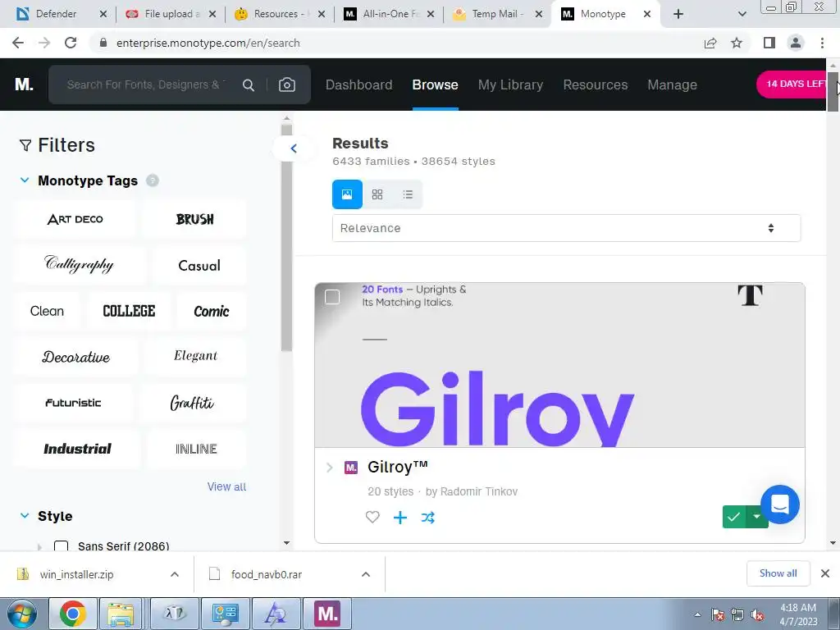This screenshot has height=630, width=840.
Task: Open green button dropdown arrow
Action: click(756, 517)
